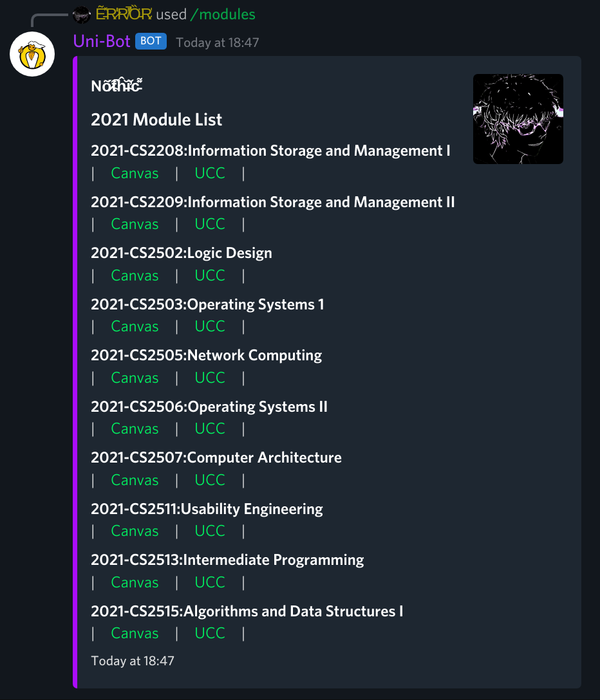The width and height of the screenshot is (600, 700).
Task: Open UCC link for CS2208
Action: pos(210,173)
